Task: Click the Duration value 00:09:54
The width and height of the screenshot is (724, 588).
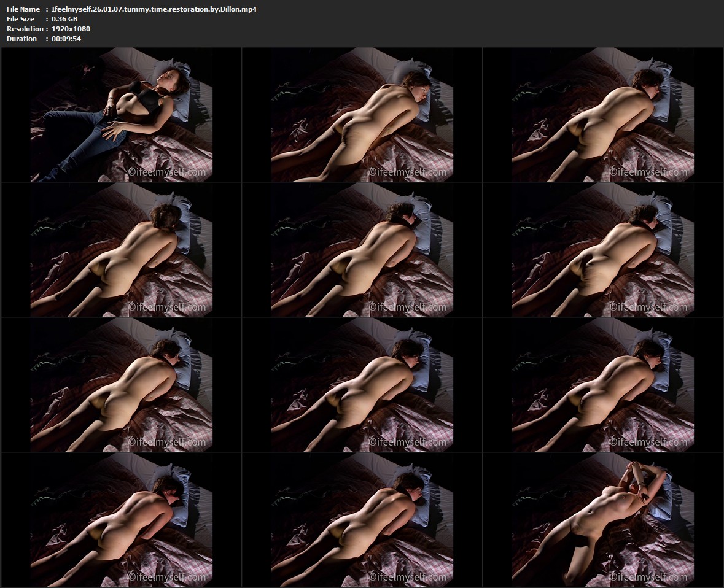Action: [66, 39]
